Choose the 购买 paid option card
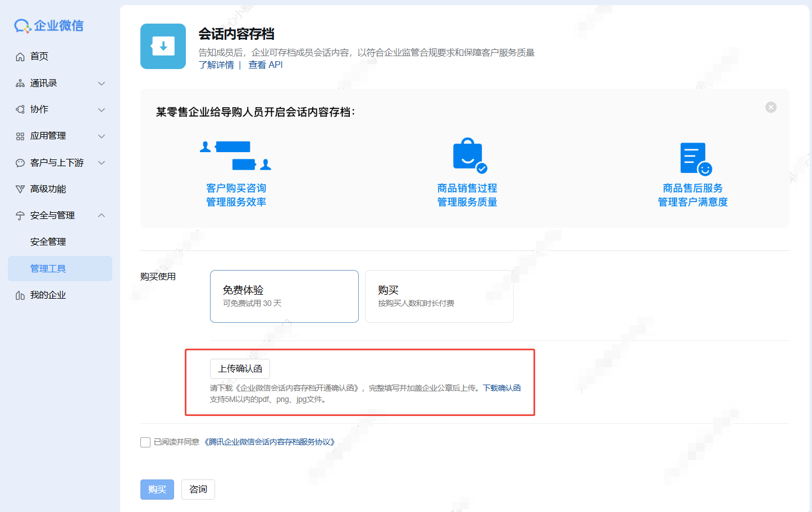 pyautogui.click(x=439, y=296)
